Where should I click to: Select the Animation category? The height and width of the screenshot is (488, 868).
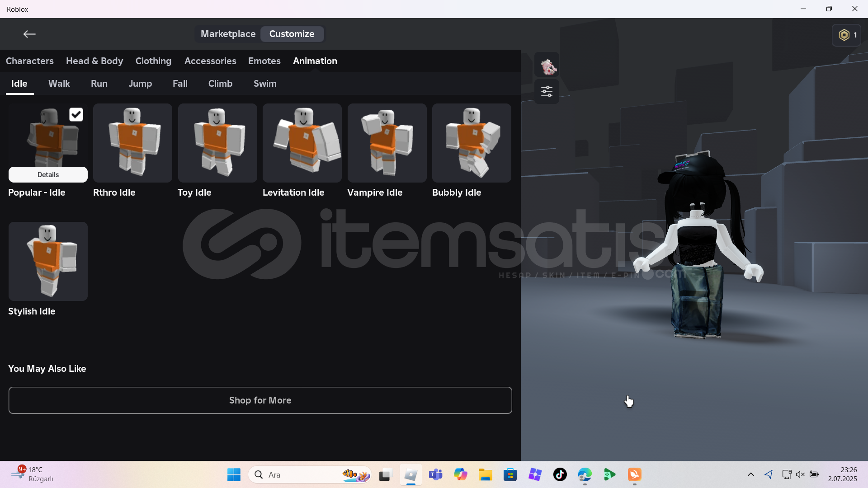(315, 61)
